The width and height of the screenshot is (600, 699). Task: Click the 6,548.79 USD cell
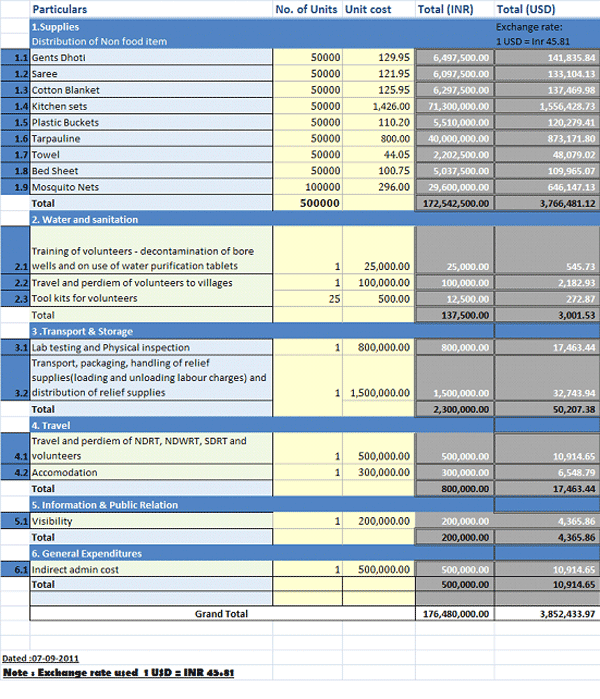tap(547, 472)
